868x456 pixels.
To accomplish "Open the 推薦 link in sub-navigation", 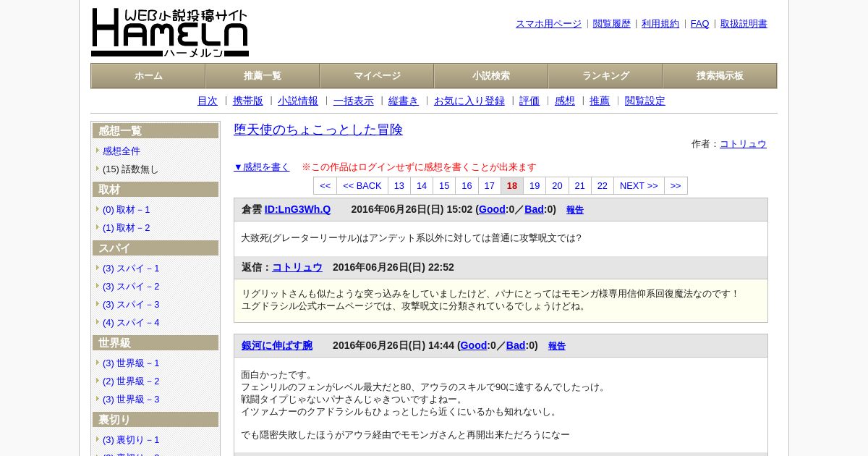I will pyautogui.click(x=600, y=101).
